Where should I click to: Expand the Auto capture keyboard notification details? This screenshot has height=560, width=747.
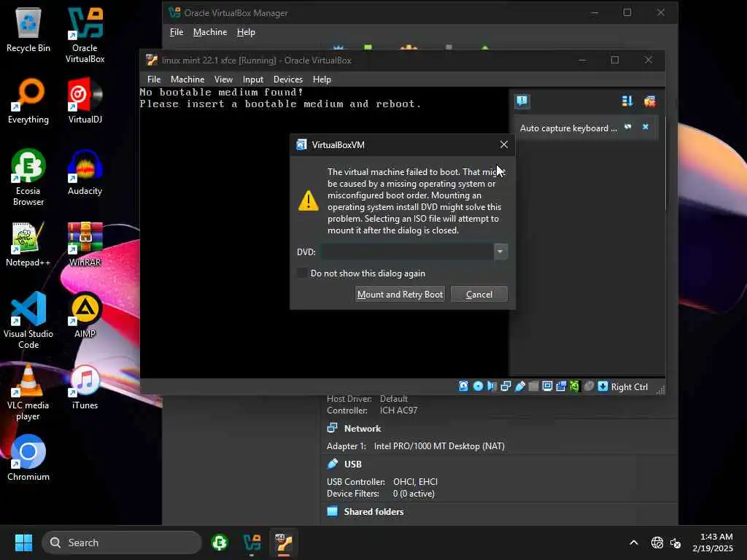click(628, 127)
